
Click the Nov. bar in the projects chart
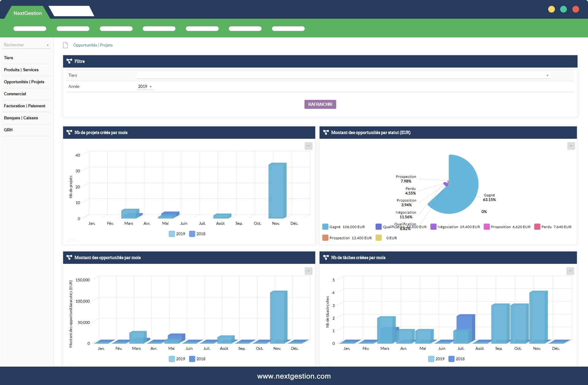click(x=277, y=190)
